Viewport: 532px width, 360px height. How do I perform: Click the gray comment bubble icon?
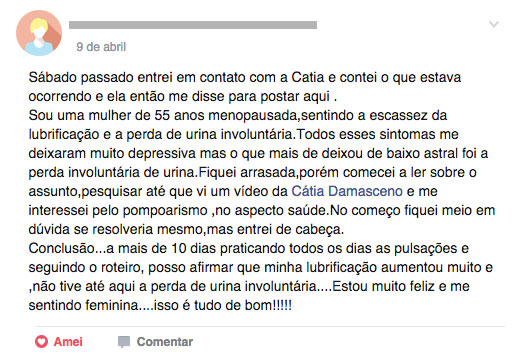[x=124, y=342]
